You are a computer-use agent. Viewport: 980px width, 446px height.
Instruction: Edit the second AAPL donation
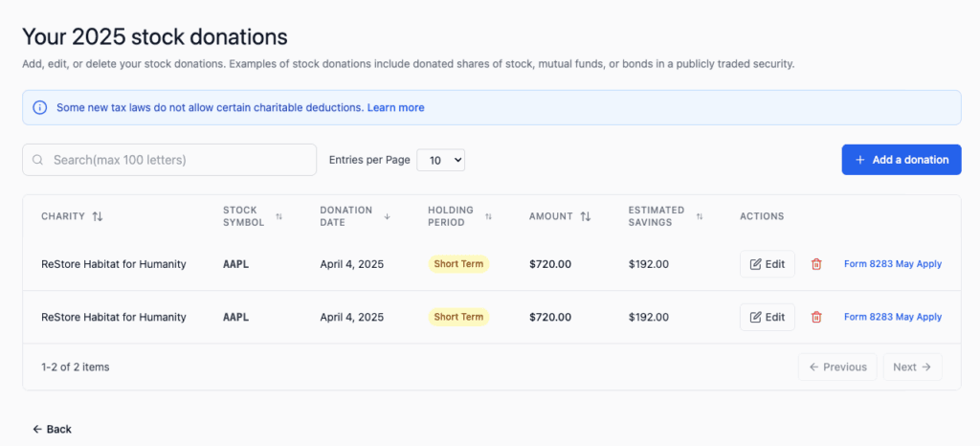pos(767,317)
